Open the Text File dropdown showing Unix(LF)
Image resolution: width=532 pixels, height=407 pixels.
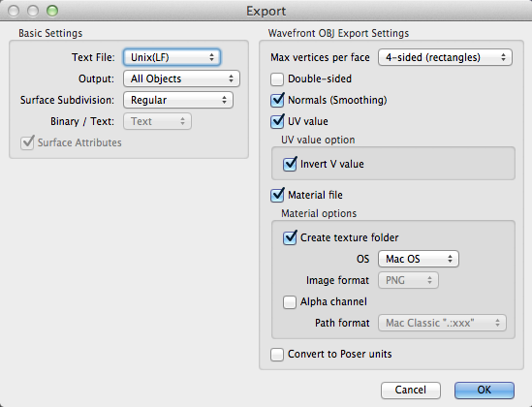(172, 57)
